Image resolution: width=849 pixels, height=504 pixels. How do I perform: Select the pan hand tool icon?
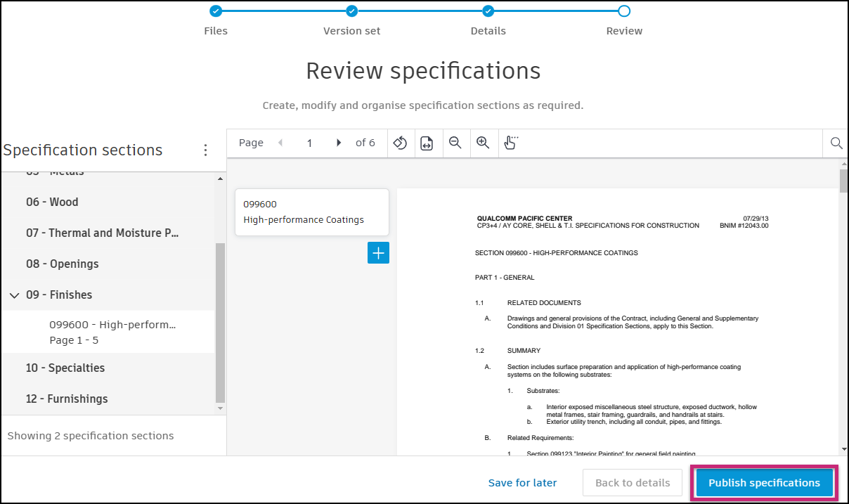pos(511,143)
